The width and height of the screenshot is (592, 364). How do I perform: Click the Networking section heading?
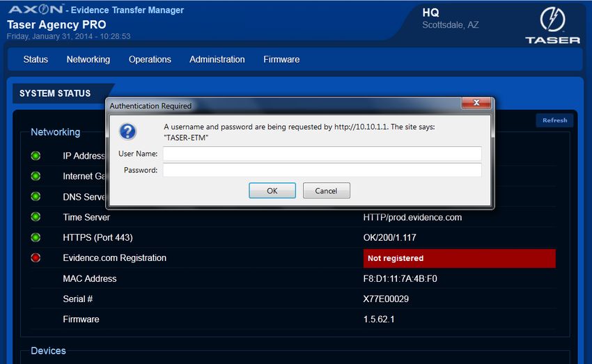(x=56, y=132)
